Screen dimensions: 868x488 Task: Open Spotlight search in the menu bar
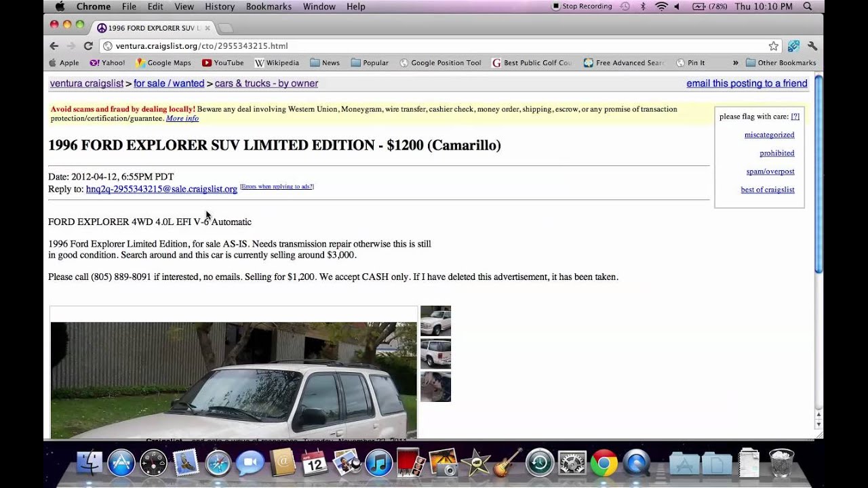[807, 7]
